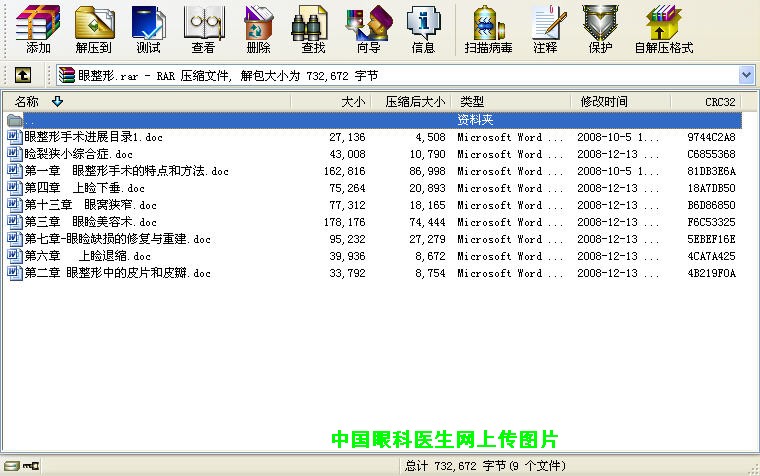Run the 测试 (Test) archive tool
Image resolution: width=760 pixels, height=476 pixels.
pyautogui.click(x=148, y=28)
